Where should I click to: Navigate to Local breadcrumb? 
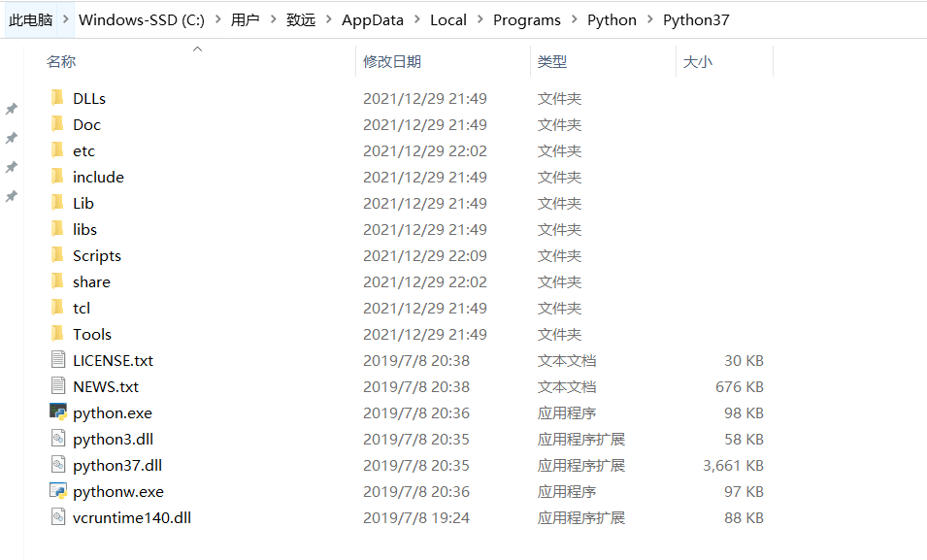pos(448,20)
